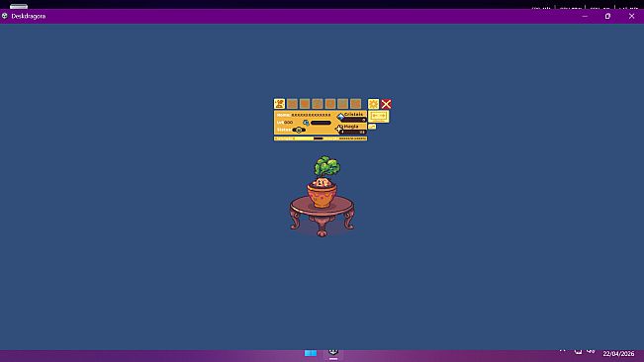Click the yellow double-arrow button under gear
This screenshot has height=362, width=644.
pos(378,117)
